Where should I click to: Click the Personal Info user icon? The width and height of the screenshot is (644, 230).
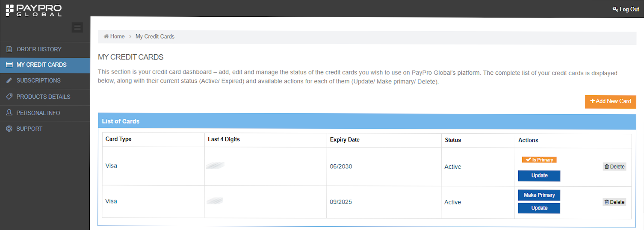[9, 113]
